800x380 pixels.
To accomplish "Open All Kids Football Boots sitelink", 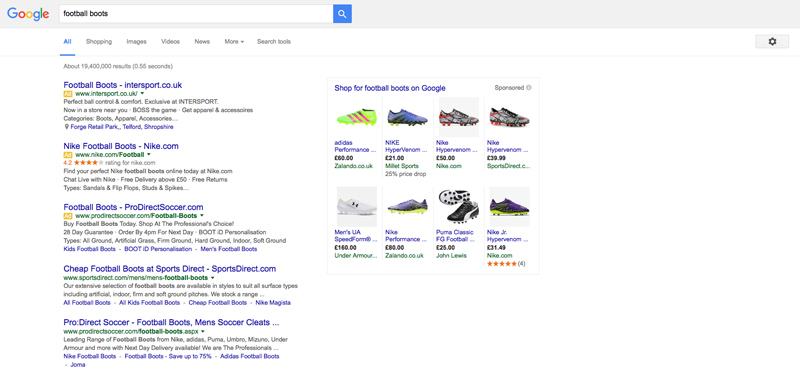I will tap(149, 302).
